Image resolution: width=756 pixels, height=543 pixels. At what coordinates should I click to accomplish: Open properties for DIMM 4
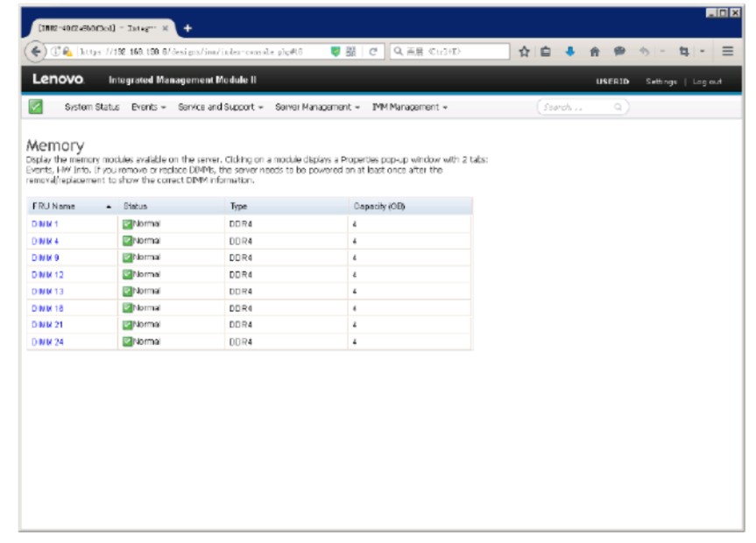[45, 241]
